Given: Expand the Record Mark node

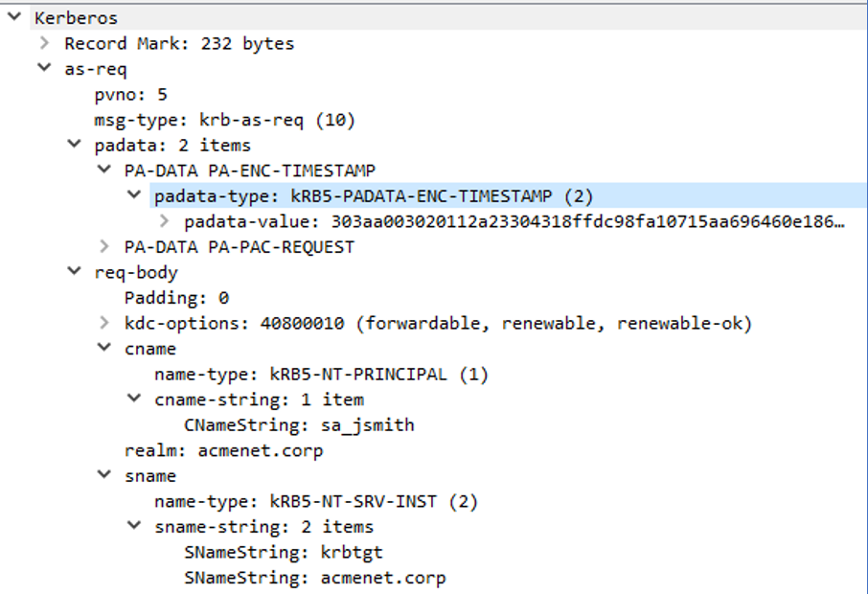Looking at the screenshot, I should coord(44,43).
